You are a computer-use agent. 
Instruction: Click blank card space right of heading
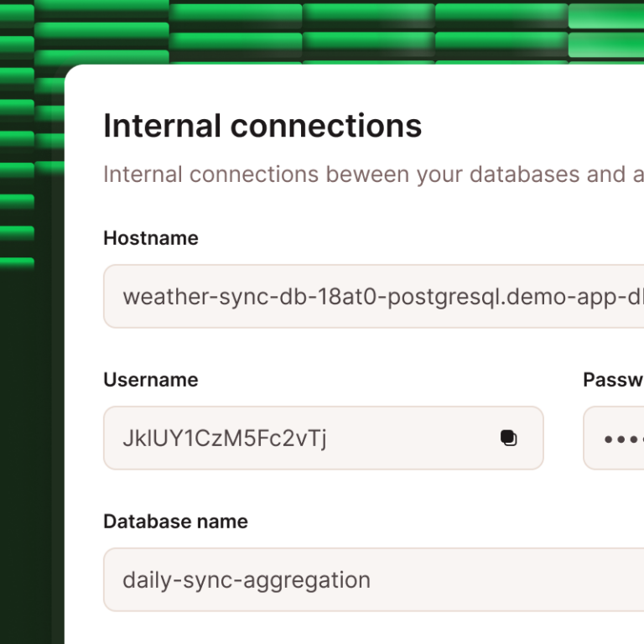click(537, 126)
